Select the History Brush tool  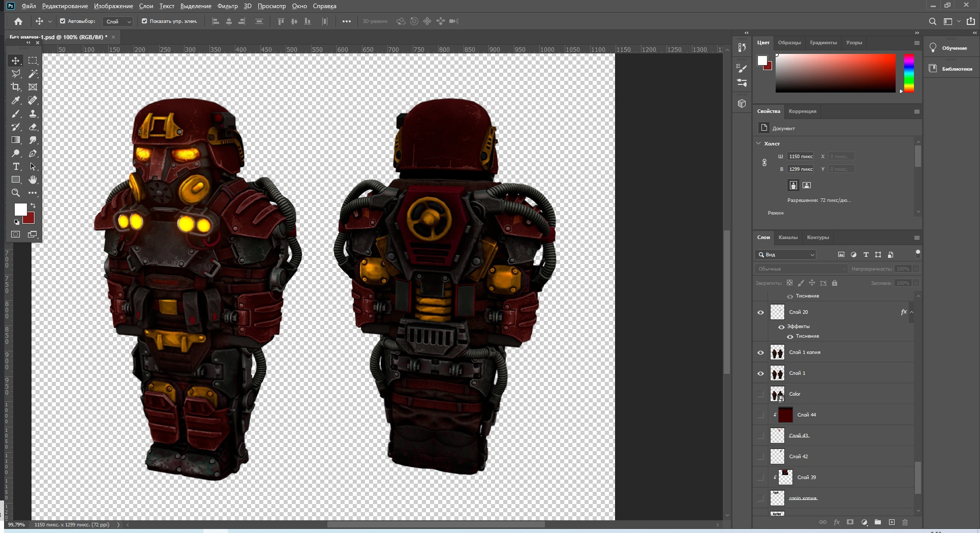16,127
